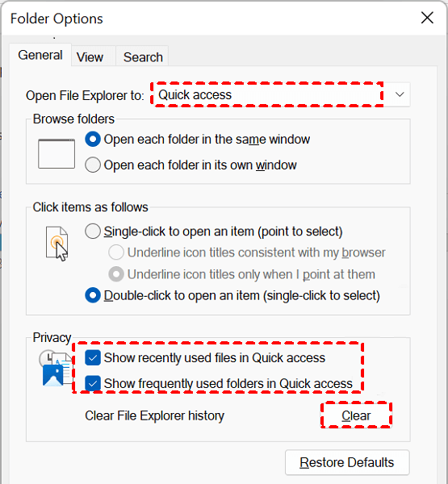Switch to the View tab
This screenshot has height=484, width=448.
pyautogui.click(x=90, y=57)
